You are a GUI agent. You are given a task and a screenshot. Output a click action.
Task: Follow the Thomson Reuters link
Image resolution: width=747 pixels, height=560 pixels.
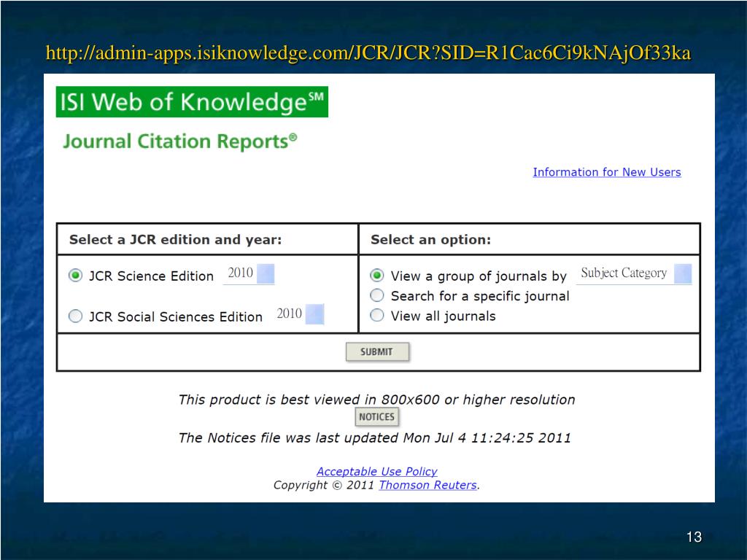[427, 485]
